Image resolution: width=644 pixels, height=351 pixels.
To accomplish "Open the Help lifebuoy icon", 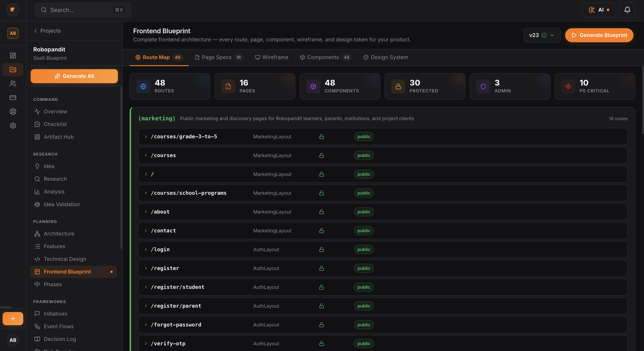I will click(x=13, y=112).
